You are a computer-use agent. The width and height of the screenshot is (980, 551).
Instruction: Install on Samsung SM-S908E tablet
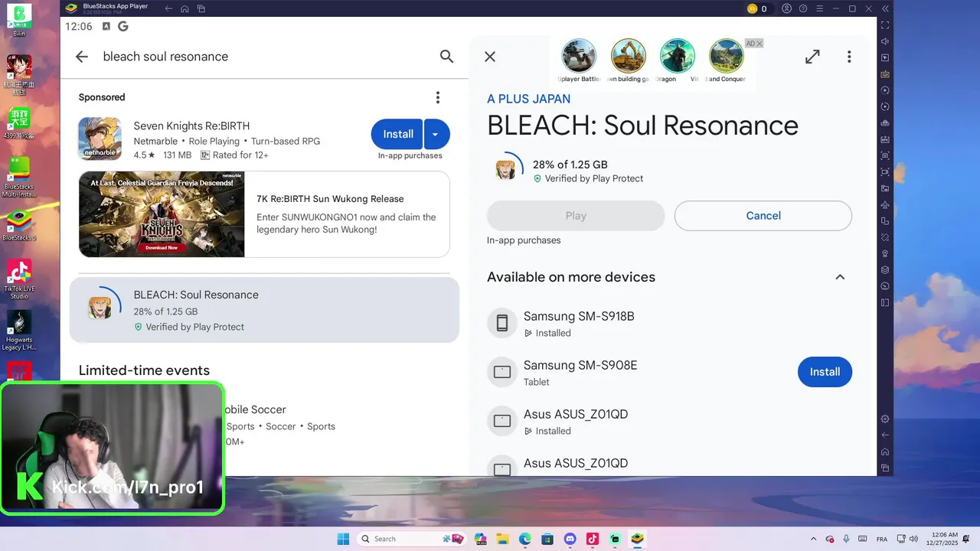[825, 372]
